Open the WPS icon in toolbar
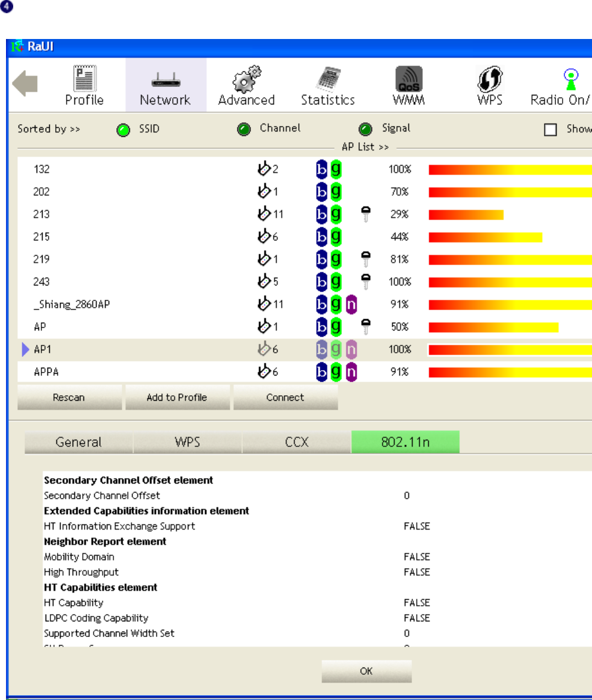Screen dimensions: 592x700 coord(490,79)
